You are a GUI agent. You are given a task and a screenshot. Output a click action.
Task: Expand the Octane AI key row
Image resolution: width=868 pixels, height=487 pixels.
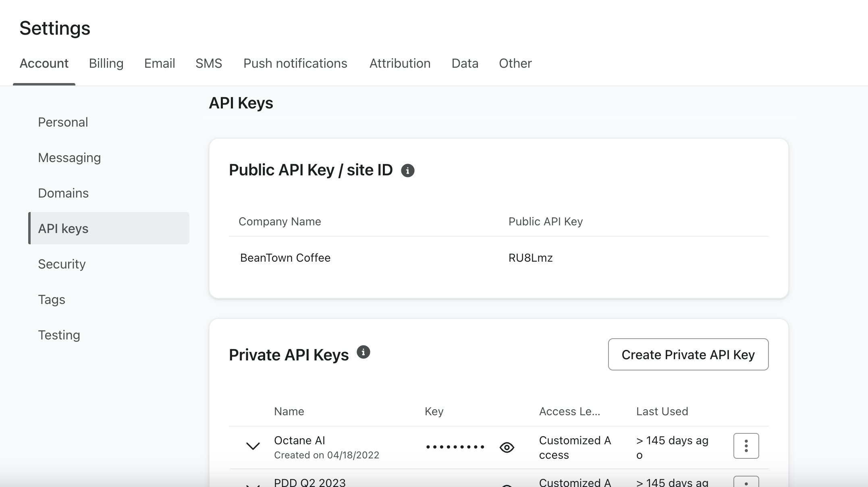point(253,446)
